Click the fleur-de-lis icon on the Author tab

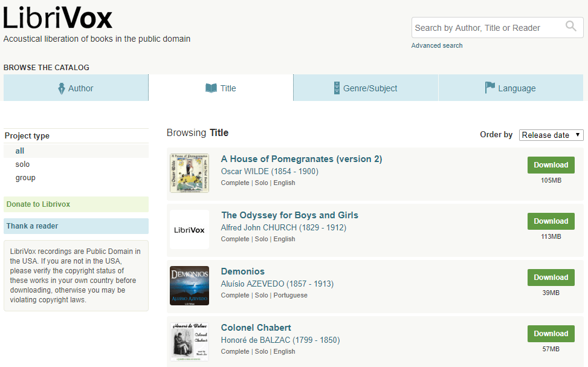62,88
